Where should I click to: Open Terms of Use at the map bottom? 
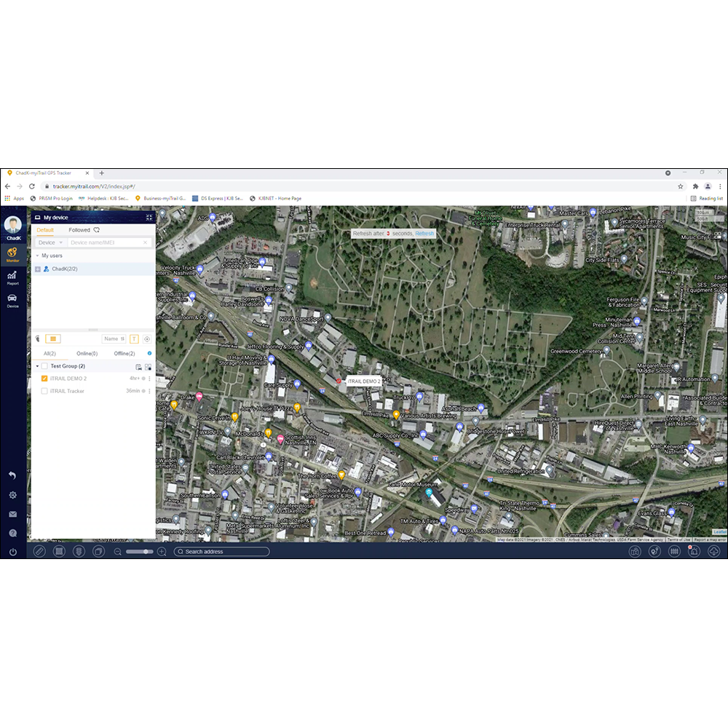pos(677,541)
